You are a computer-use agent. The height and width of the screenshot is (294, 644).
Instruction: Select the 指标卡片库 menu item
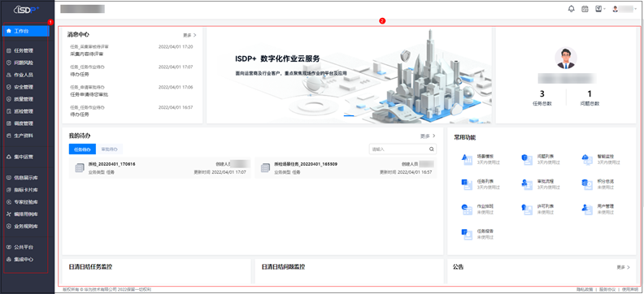click(x=26, y=190)
